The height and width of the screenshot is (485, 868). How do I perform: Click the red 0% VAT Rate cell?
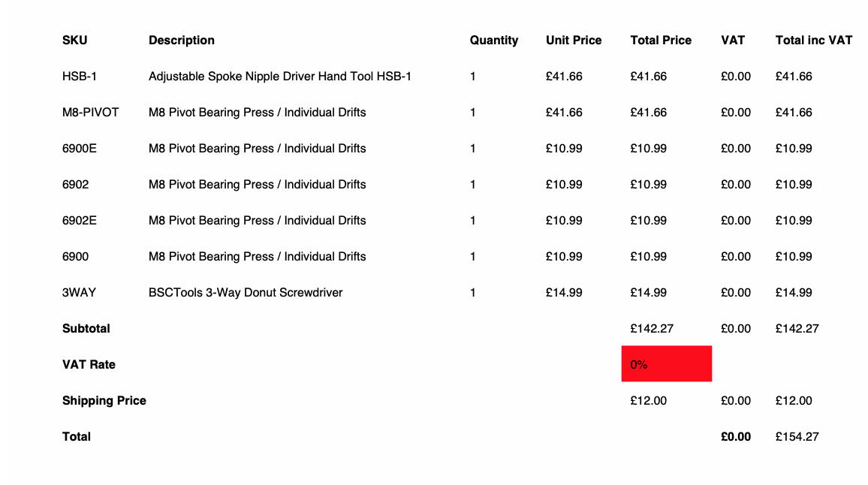click(666, 364)
